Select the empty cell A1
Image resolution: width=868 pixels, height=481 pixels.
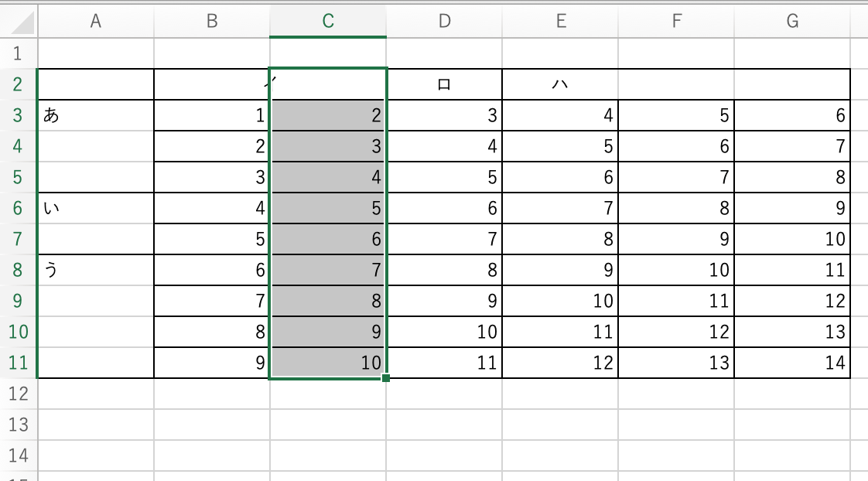point(96,53)
